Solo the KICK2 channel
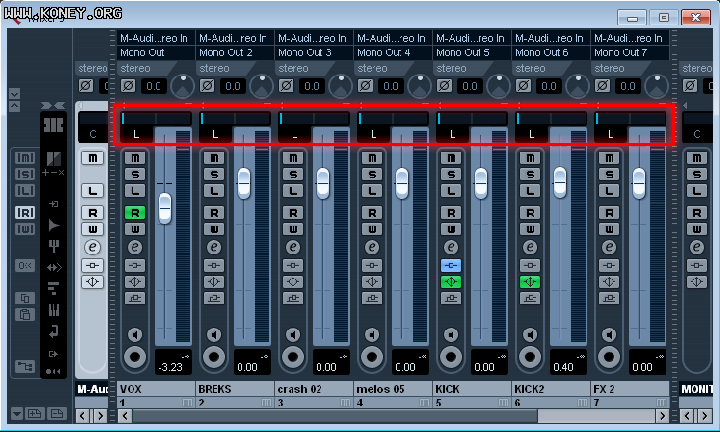The height and width of the screenshot is (432, 720). click(x=530, y=174)
